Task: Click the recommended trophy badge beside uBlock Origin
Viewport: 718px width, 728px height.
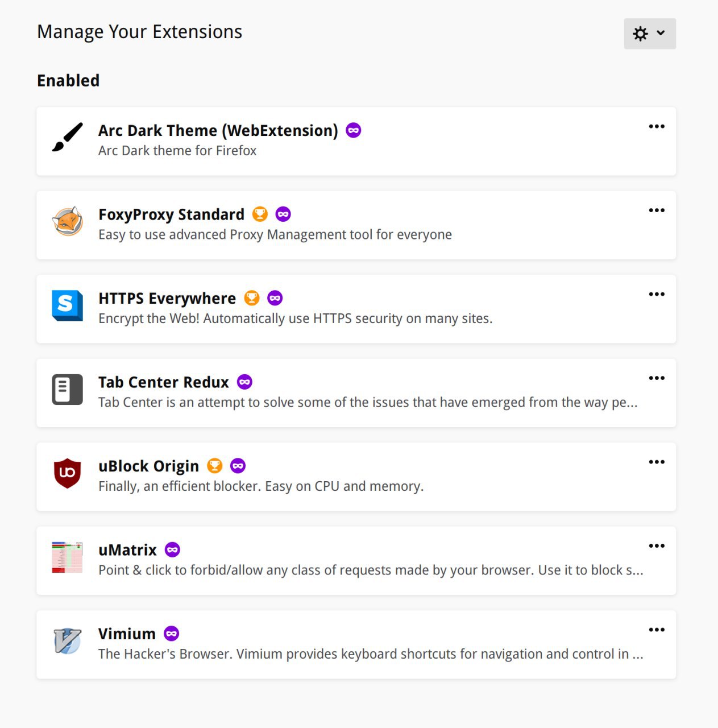Action: point(215,466)
